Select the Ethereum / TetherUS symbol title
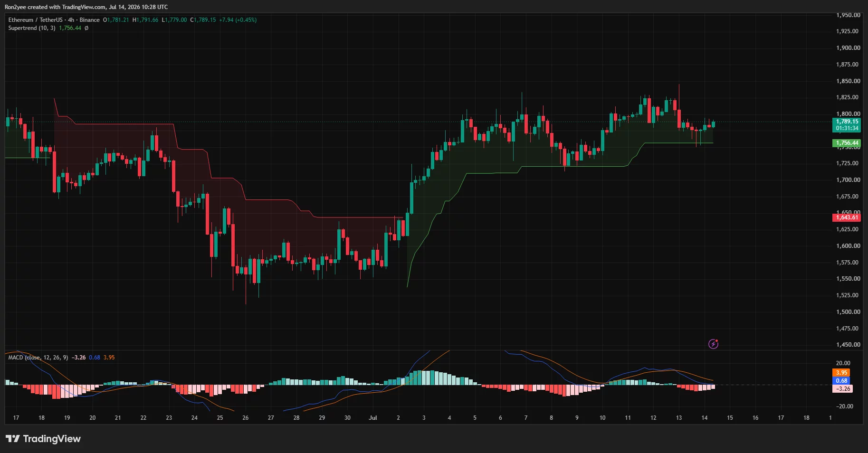 pyautogui.click(x=36, y=20)
